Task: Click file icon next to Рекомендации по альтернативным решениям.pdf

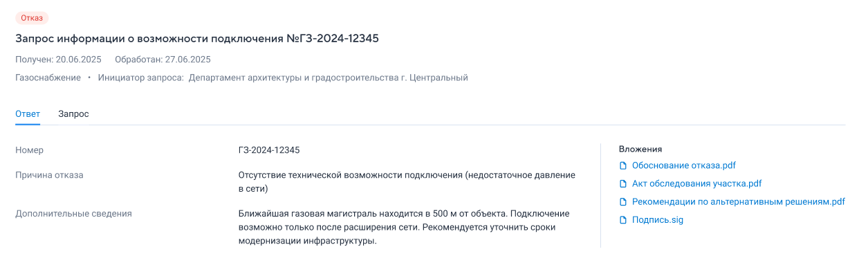Action: (623, 202)
